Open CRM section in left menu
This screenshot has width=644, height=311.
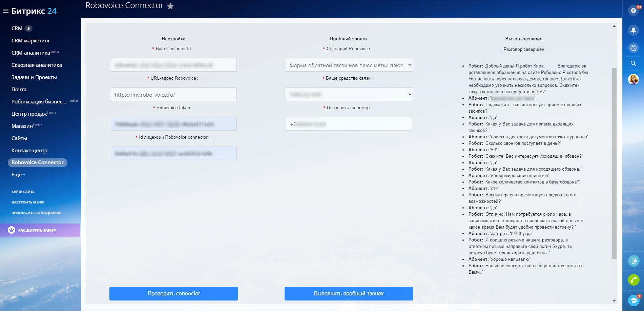(17, 28)
